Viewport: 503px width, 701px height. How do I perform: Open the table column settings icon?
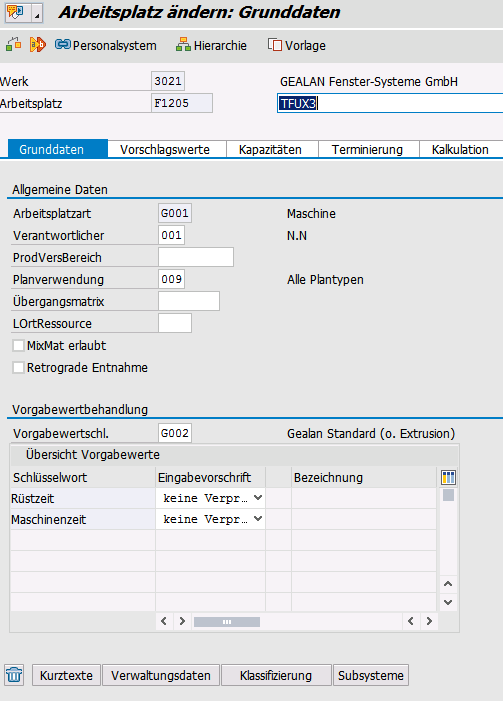coord(448,477)
